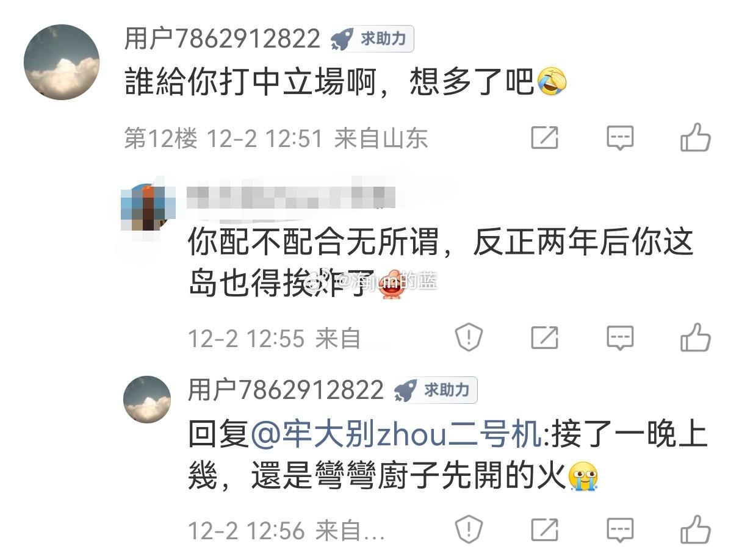Viewport: 742px width, 560px height.
Task: Open small cloud avatar in last reply
Action: click(x=147, y=400)
